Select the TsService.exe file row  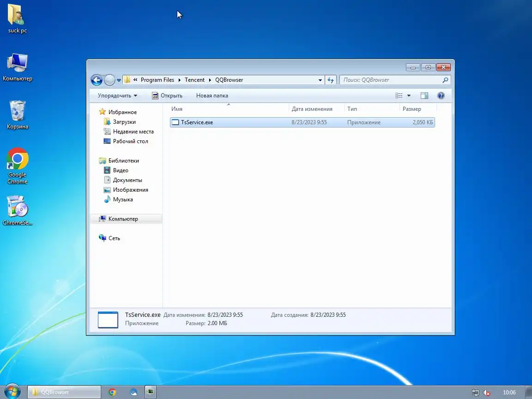[x=302, y=122]
